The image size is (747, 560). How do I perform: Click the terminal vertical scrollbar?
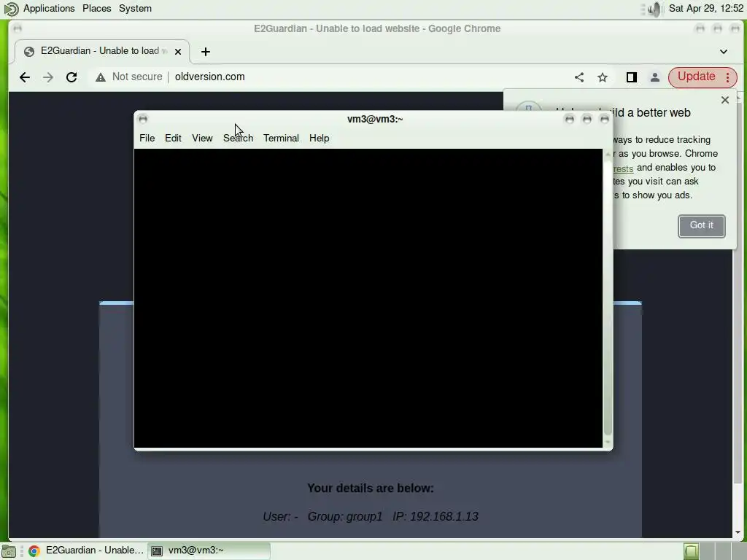608,297
